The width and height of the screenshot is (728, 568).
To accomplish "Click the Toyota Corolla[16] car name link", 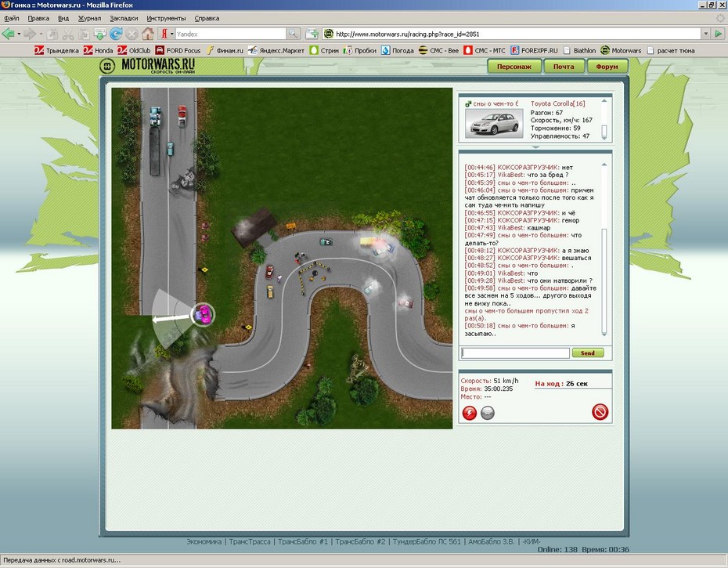I will coord(557,103).
